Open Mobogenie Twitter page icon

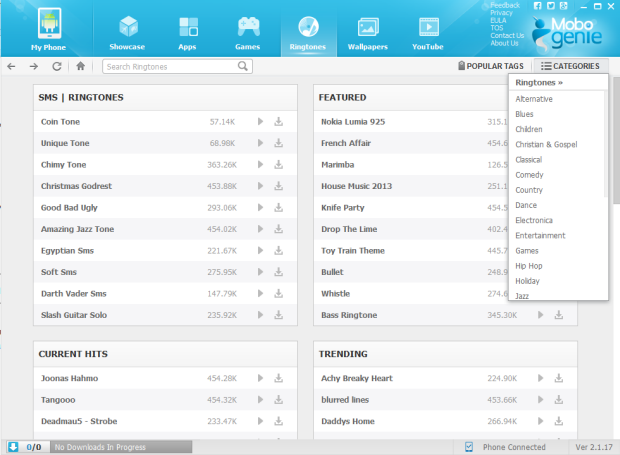[551, 6]
